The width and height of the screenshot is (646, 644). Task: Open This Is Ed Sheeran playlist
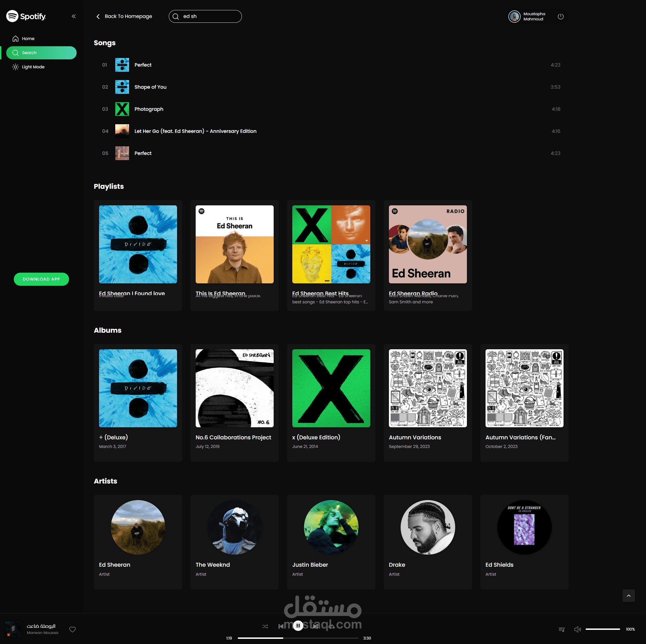(235, 255)
